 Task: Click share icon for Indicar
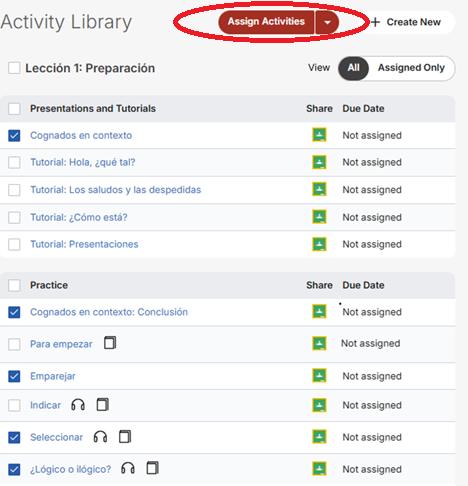click(319, 405)
